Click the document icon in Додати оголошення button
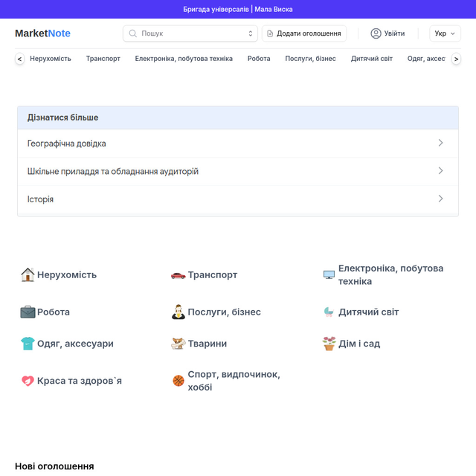Image resolution: width=476 pixels, height=476 pixels. click(x=270, y=33)
